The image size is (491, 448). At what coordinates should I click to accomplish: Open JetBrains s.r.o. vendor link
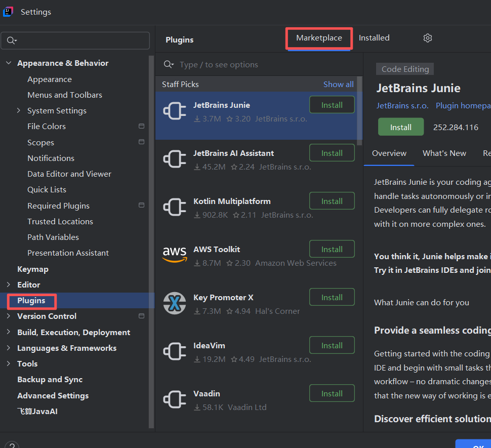[x=402, y=106]
